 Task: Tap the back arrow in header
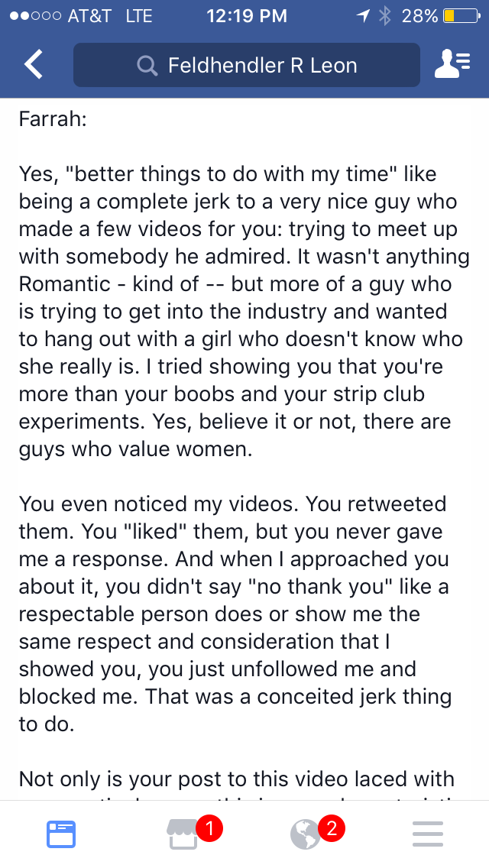[x=33, y=65]
